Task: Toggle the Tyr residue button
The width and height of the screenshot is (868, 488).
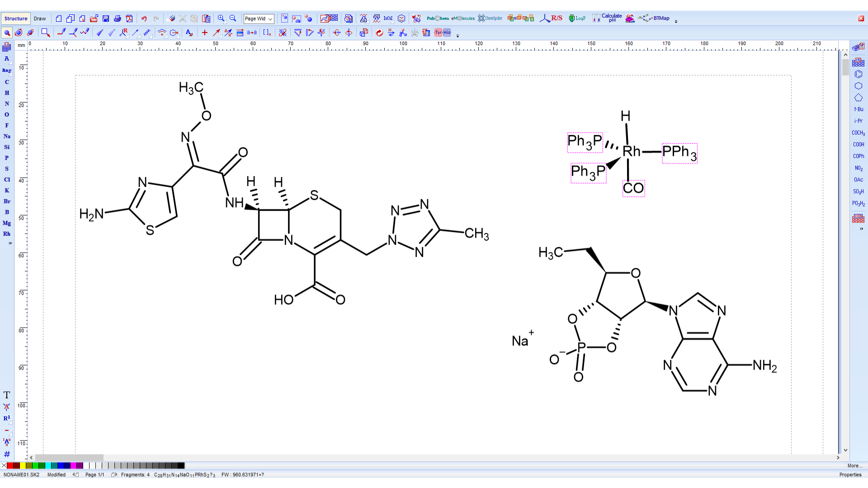Action: tap(438, 33)
